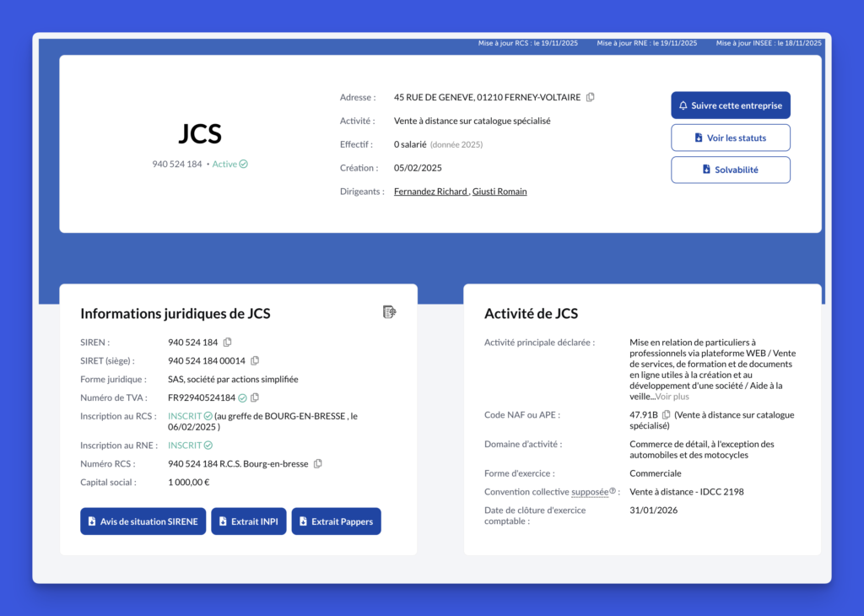Screen dimensions: 864x616
Task: Copy the Numéro RCS Bourg-en-bresse
Action: (316, 463)
